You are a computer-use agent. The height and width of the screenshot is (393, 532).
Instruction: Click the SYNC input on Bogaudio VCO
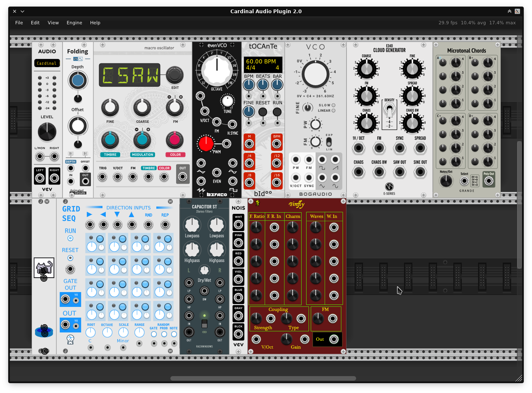click(309, 178)
